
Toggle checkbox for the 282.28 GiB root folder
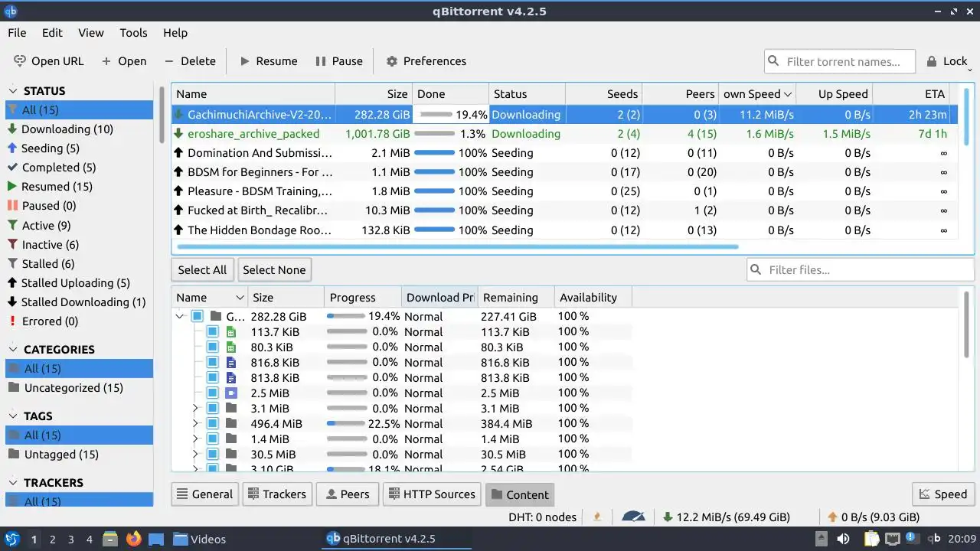coord(198,316)
